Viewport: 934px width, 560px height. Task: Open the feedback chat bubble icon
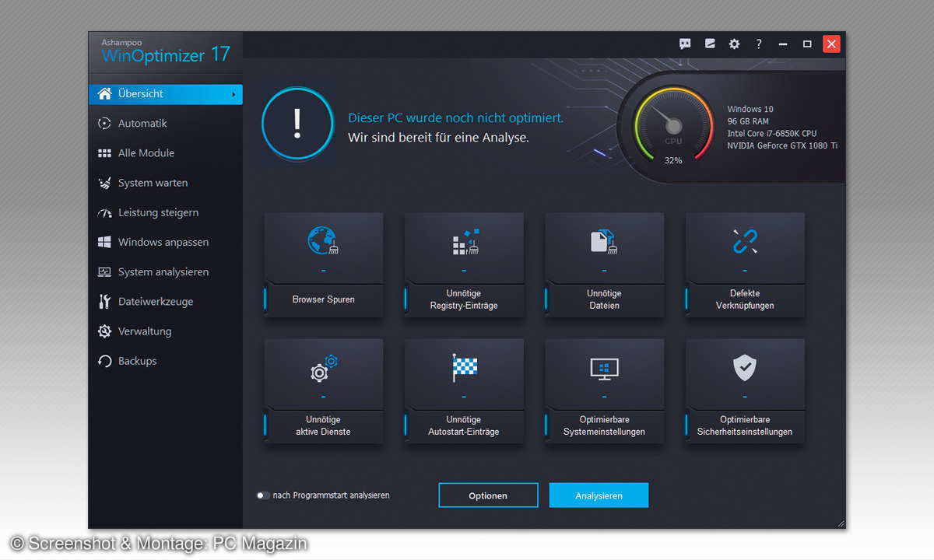pos(685,44)
